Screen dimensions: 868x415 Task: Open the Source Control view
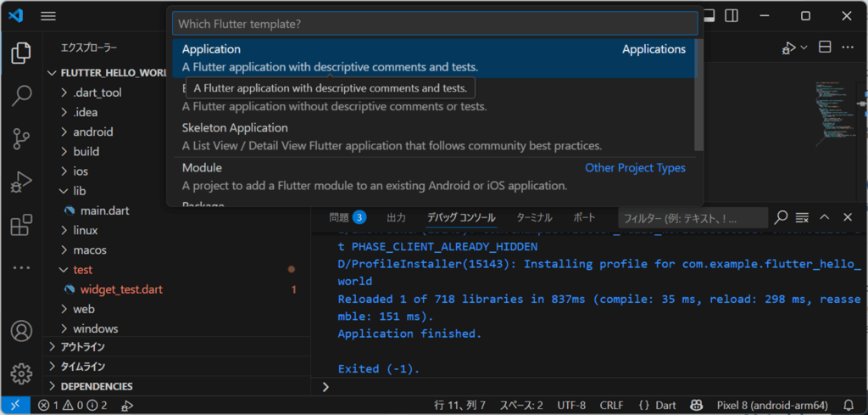point(21,138)
